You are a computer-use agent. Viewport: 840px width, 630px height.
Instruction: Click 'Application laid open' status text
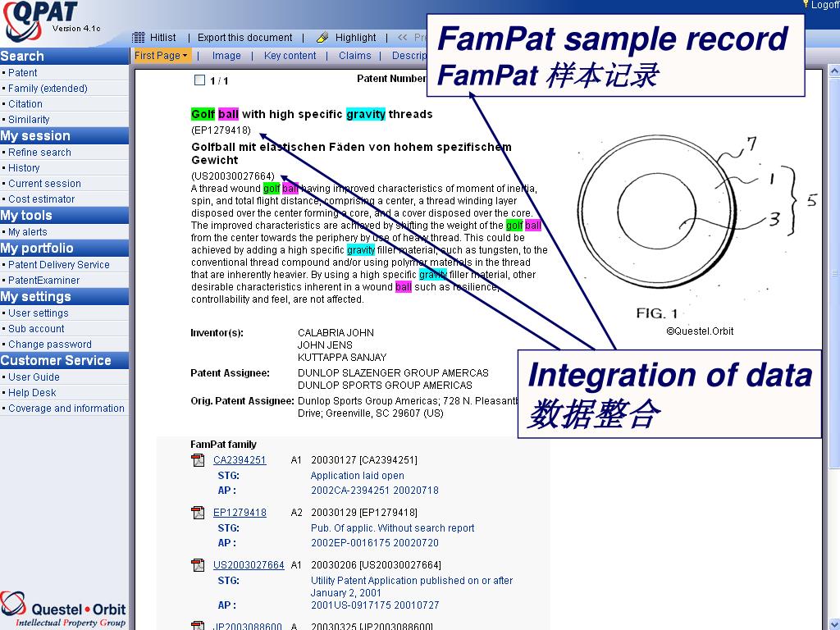click(358, 476)
